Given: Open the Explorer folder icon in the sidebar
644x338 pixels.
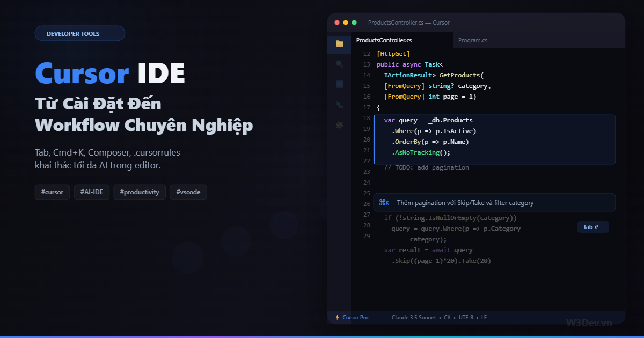Looking at the screenshot, I should 339,45.
